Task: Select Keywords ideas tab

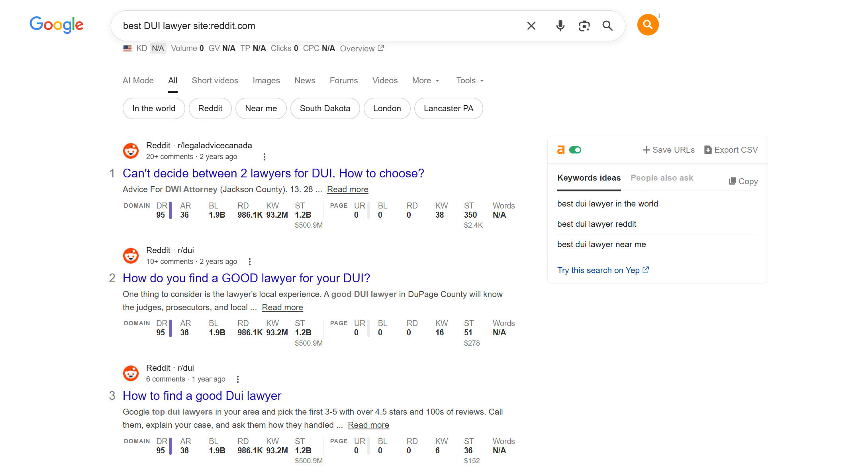Action: point(589,178)
